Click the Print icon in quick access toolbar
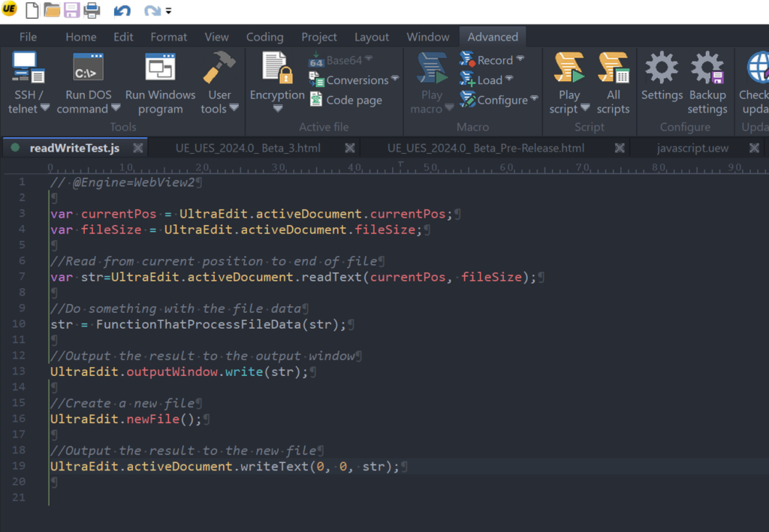 (x=92, y=10)
